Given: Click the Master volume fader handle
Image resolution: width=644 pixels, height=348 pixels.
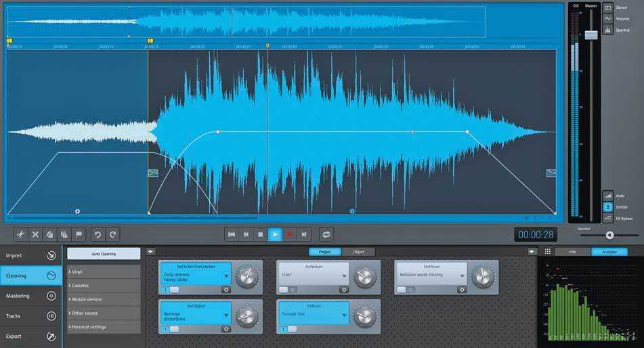Looking at the screenshot, I should [591, 35].
